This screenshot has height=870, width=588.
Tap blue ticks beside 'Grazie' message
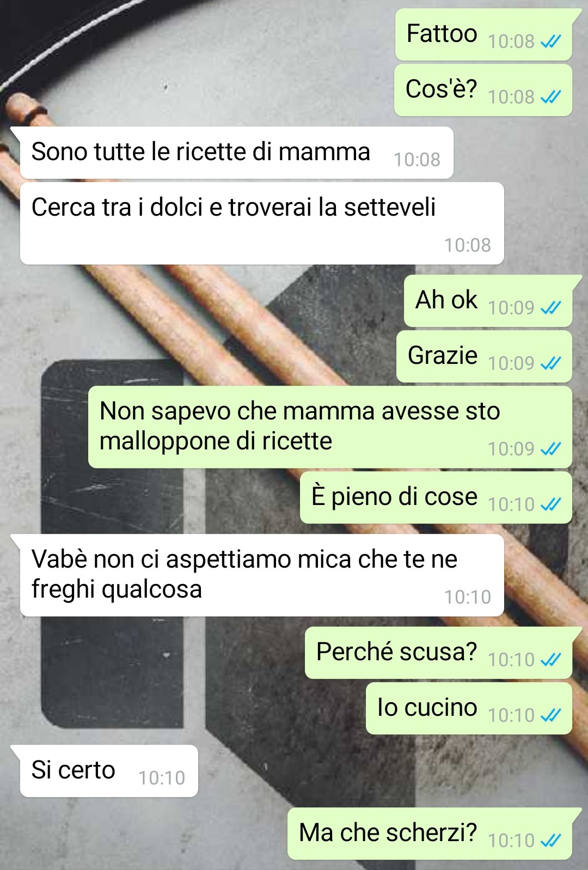point(551,363)
